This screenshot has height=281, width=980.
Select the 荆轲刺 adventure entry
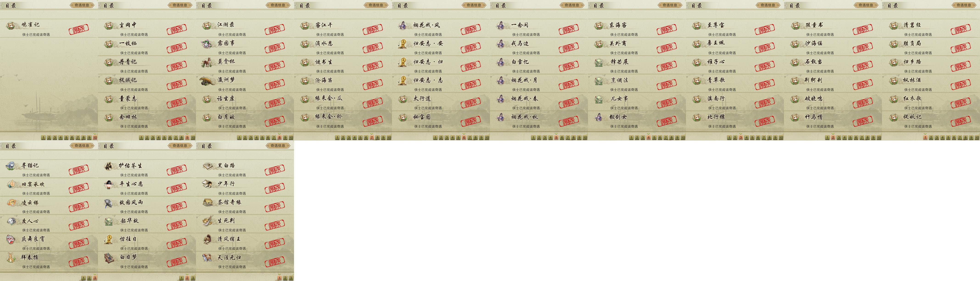tap(833, 83)
